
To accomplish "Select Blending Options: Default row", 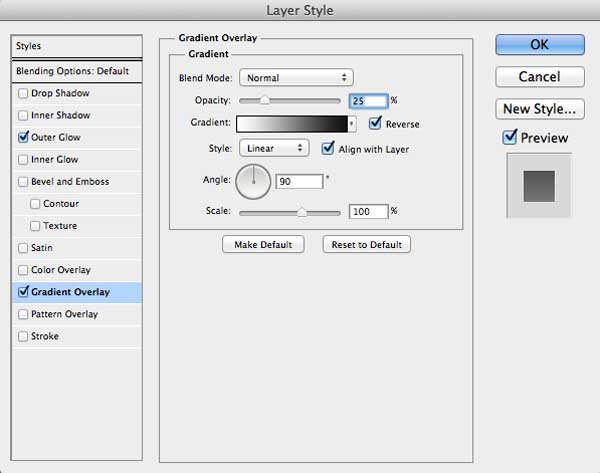I will [x=77, y=71].
